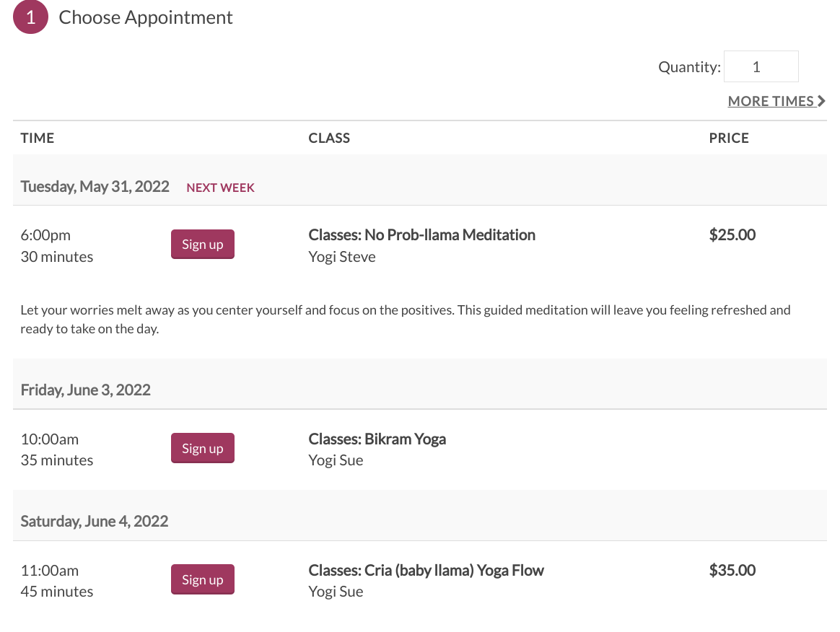The width and height of the screenshot is (840, 632).
Task: Click the Saturday, June 4, 2022 date header
Action: click(95, 521)
